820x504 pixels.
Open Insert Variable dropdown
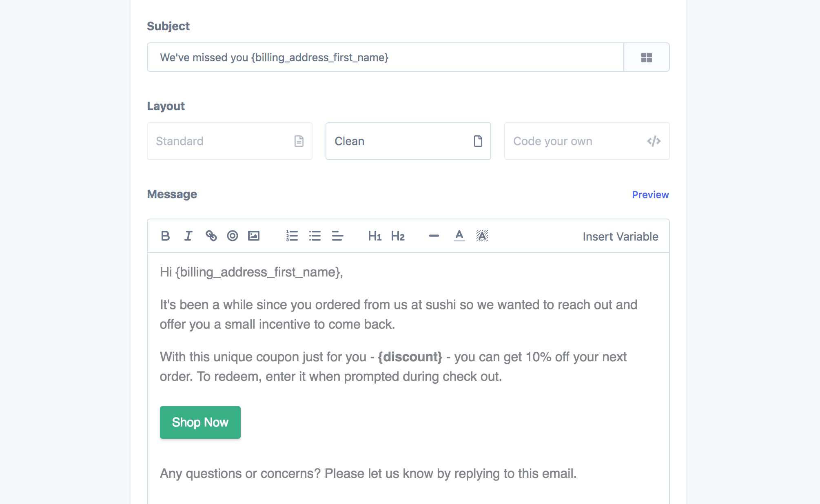620,237
